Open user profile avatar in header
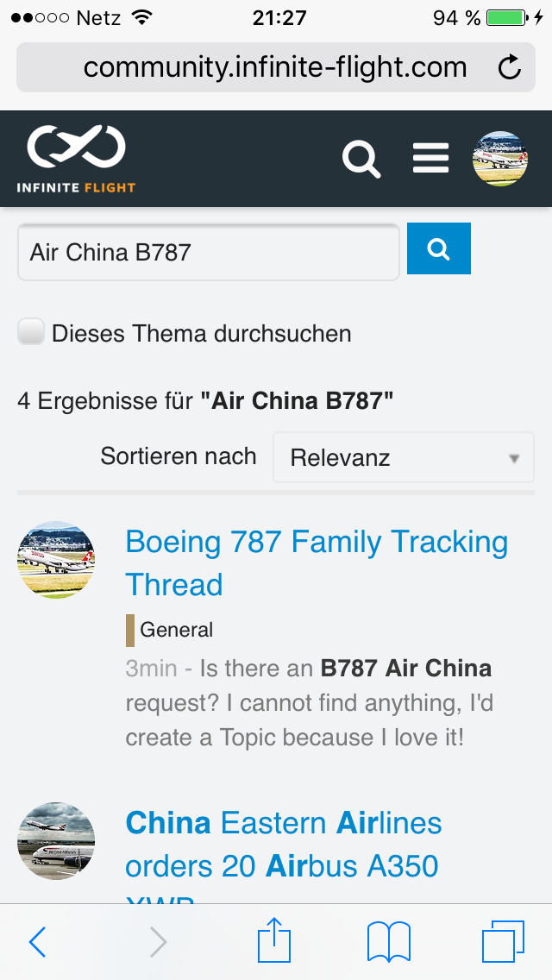The width and height of the screenshot is (552, 980). click(500, 159)
